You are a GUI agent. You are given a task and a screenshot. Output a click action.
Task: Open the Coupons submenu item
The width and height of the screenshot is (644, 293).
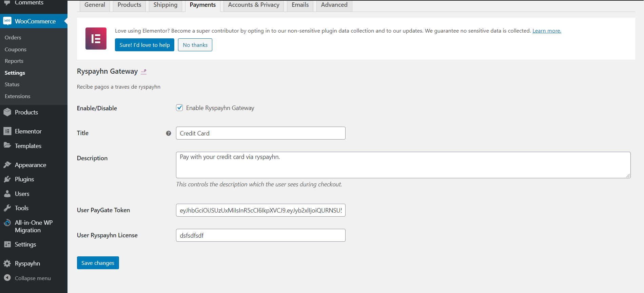pyautogui.click(x=16, y=50)
